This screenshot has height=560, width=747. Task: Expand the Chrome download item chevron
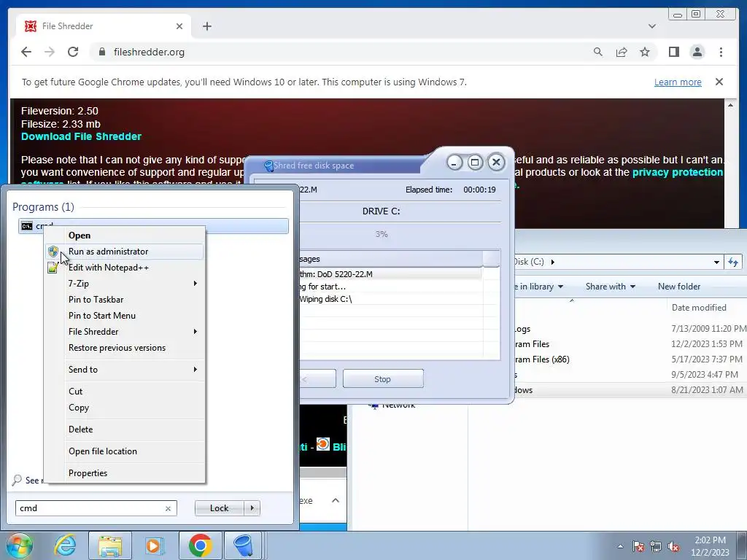pyautogui.click(x=336, y=500)
